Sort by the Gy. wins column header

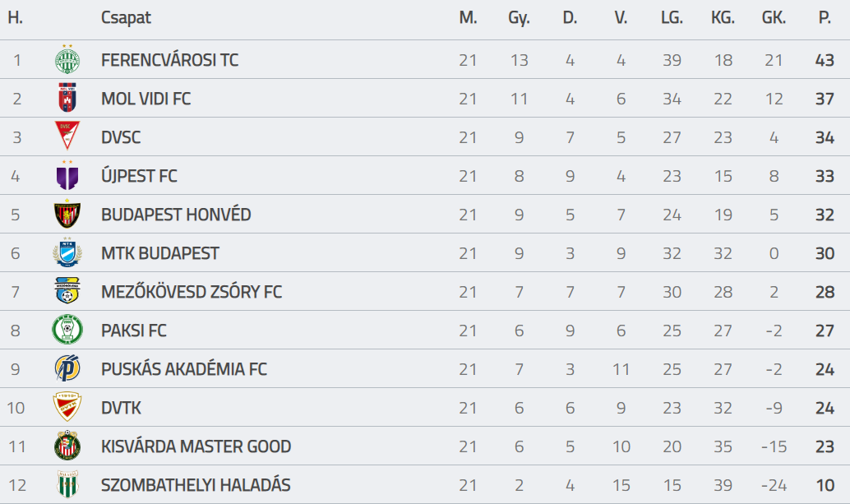click(x=519, y=18)
